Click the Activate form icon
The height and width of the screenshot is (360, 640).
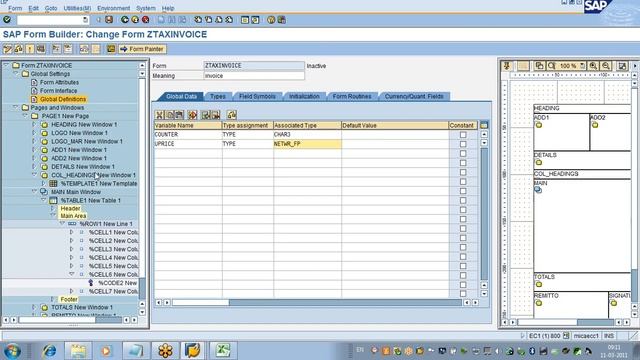(30, 49)
